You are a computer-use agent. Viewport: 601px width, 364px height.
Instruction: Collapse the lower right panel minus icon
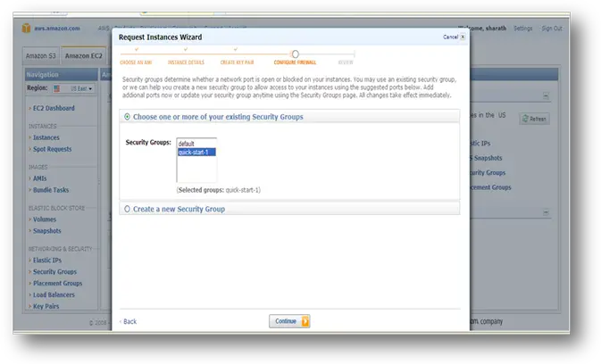coord(546,212)
